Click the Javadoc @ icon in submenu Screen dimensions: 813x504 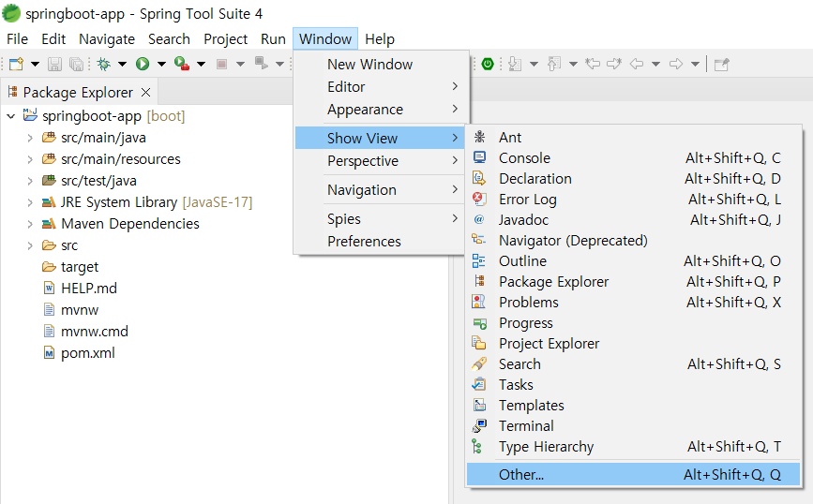(x=479, y=219)
